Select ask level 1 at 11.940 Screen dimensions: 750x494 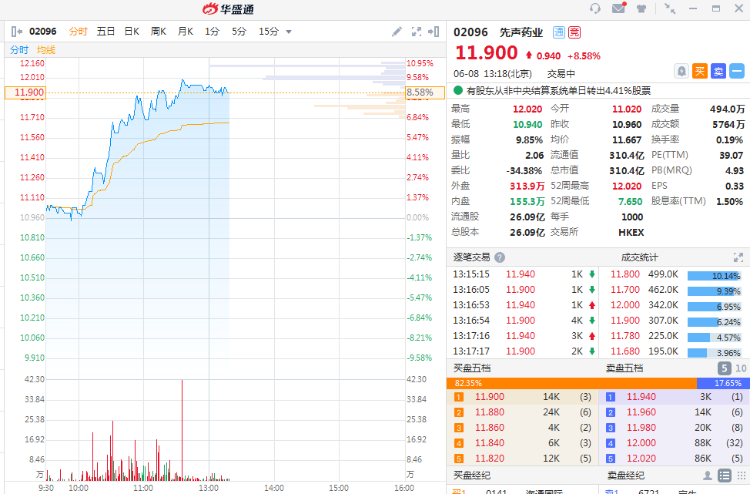tap(674, 396)
